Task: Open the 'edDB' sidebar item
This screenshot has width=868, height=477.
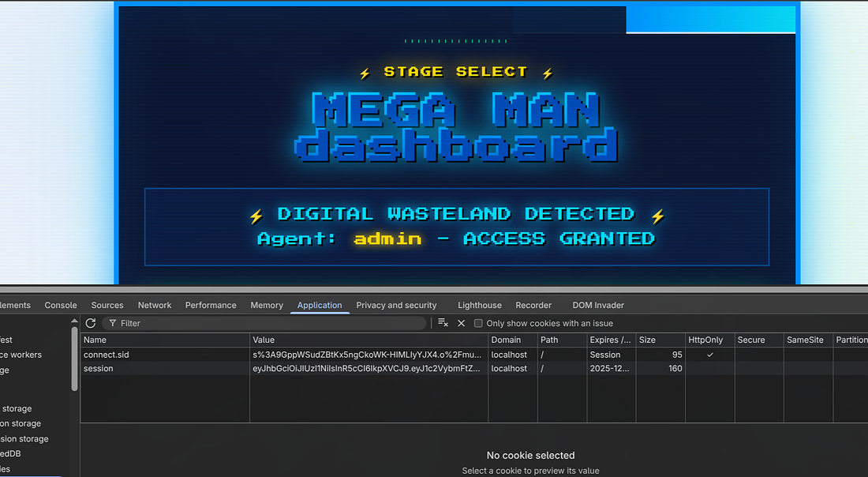Action: [10, 454]
